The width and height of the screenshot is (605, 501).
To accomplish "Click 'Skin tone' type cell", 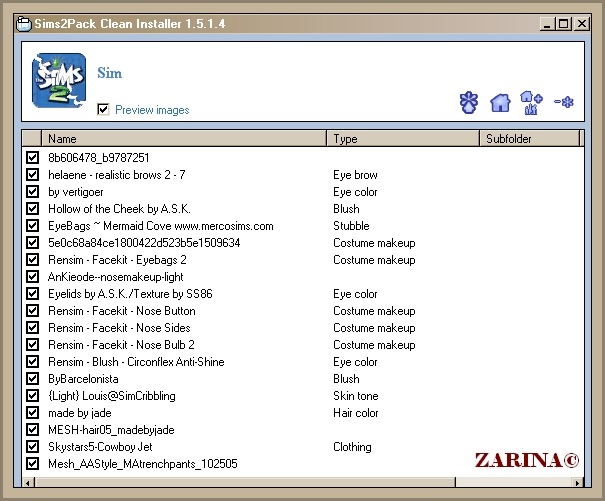I will [x=355, y=396].
